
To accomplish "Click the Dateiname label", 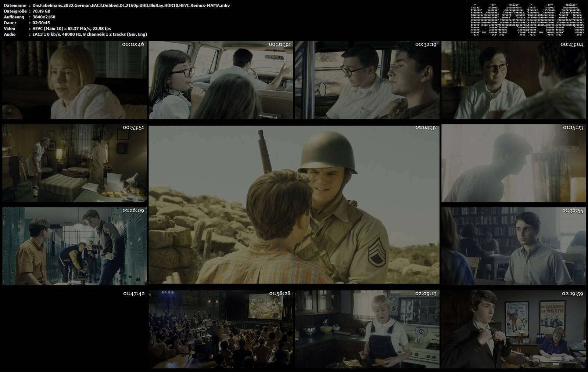I will (15, 6).
